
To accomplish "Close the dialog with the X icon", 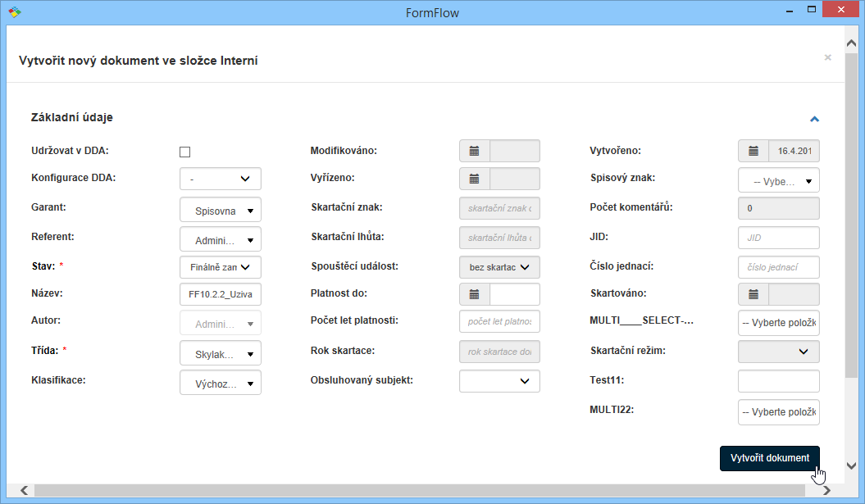I will (x=827, y=57).
